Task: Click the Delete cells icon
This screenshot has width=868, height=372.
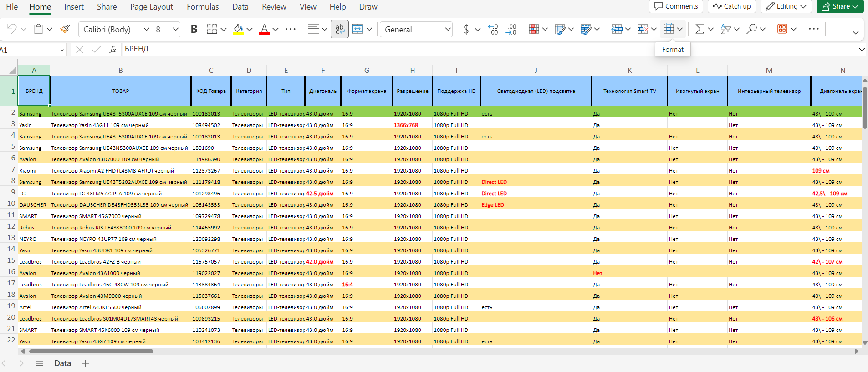Action: click(x=643, y=29)
